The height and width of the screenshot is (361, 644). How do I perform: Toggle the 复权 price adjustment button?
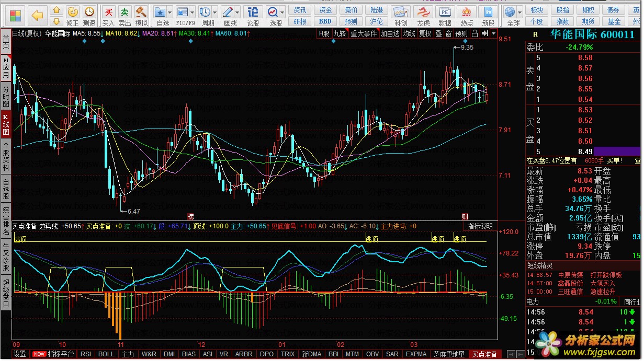coord(425,33)
